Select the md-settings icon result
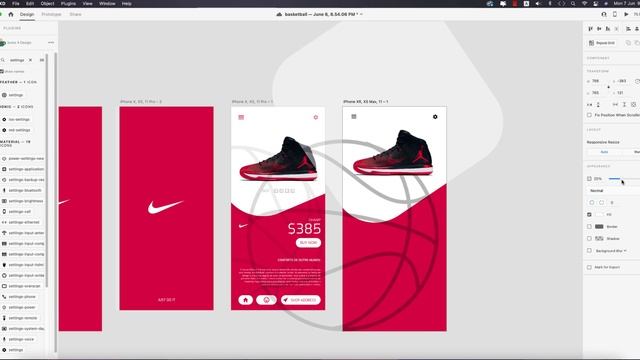The width and height of the screenshot is (640, 360). point(16,130)
